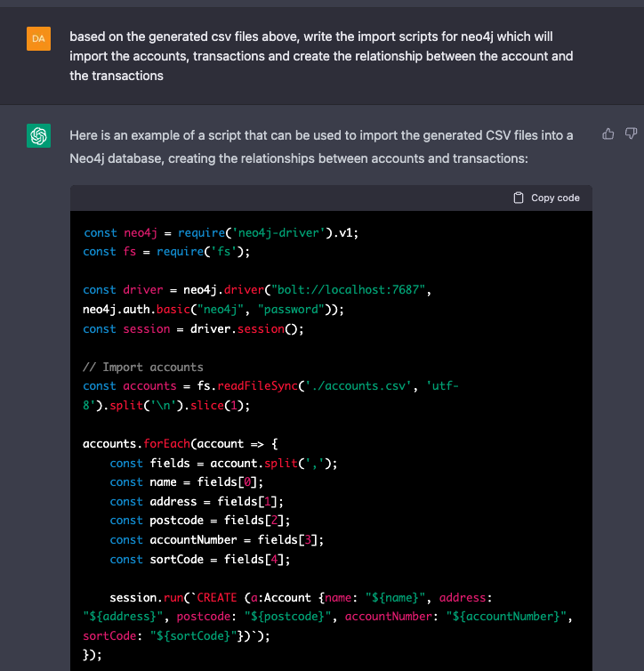Click the // Import accounts comment
This screenshot has height=671, width=644.
[x=143, y=368]
